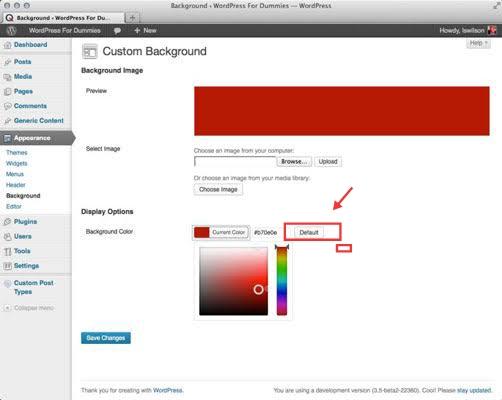The height and width of the screenshot is (400, 502).
Task: Click the rainbow hue slider strip
Action: (282, 281)
